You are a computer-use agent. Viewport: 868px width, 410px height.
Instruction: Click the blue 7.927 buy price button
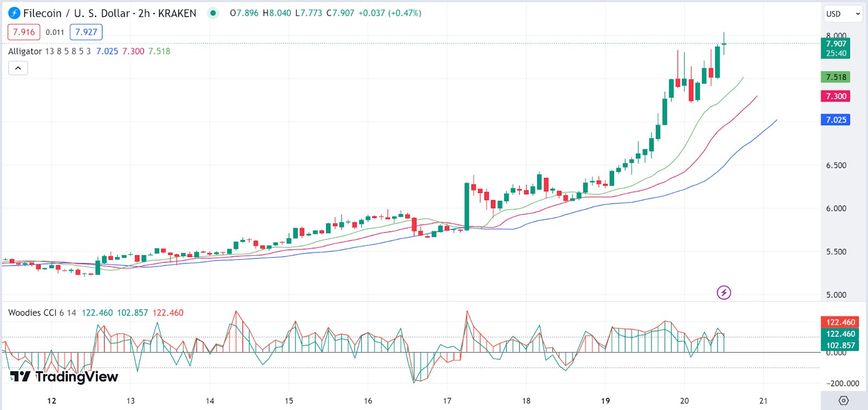(86, 32)
